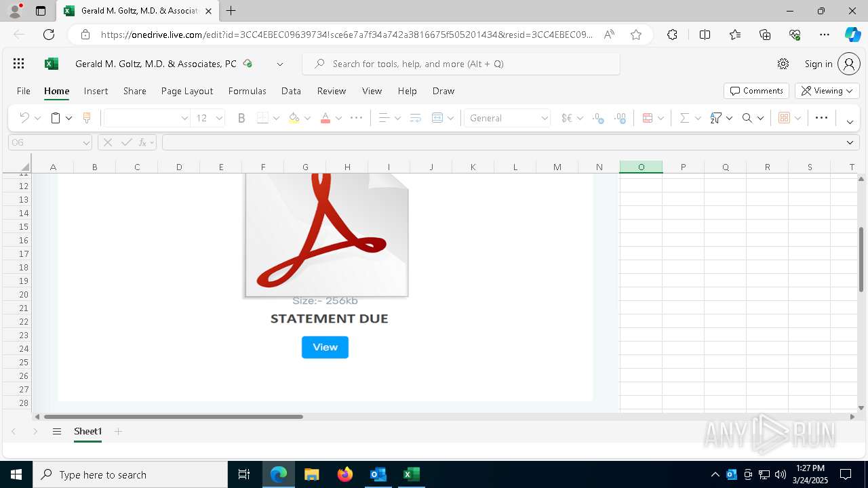Open the Undo history dropdown arrow
This screenshot has width=868, height=488.
tap(37, 118)
